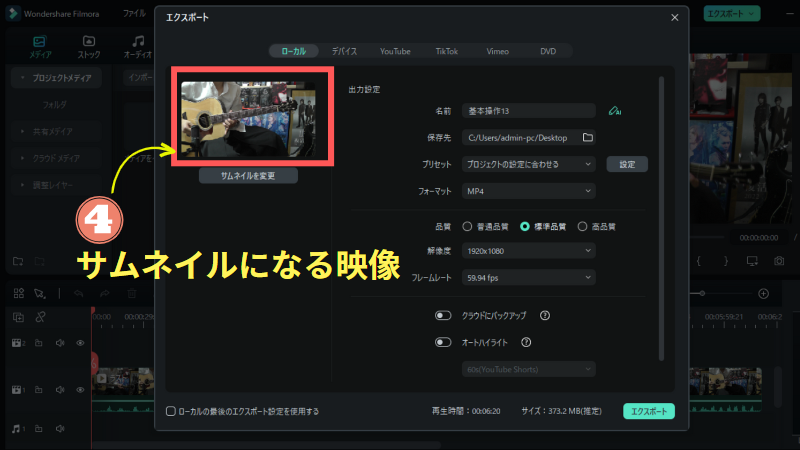This screenshot has width=800, height=450.
Task: Close the export dialog
Action: tap(674, 17)
